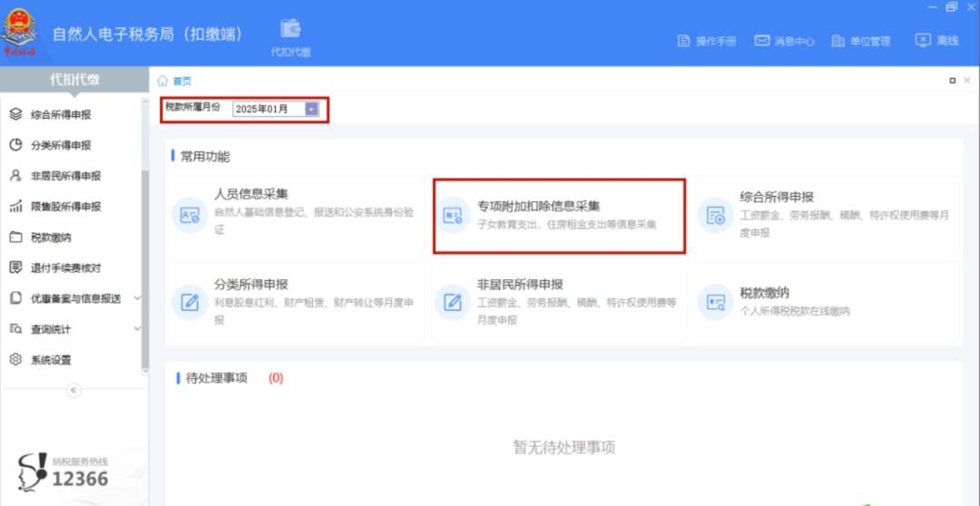980x506 pixels.
Task: Click the 消息中心 link text
Action: tap(794, 41)
